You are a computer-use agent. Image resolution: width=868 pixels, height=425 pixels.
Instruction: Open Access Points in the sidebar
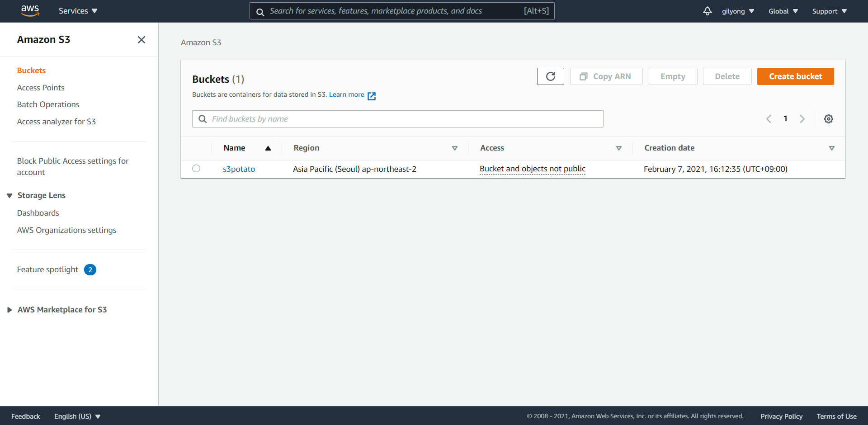point(41,88)
